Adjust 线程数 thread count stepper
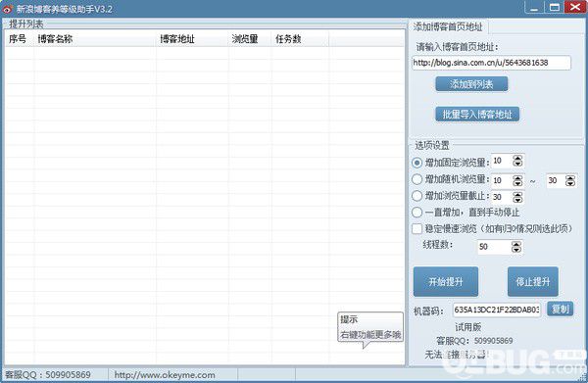Image resolution: width=588 pixels, height=383 pixels. point(516,247)
